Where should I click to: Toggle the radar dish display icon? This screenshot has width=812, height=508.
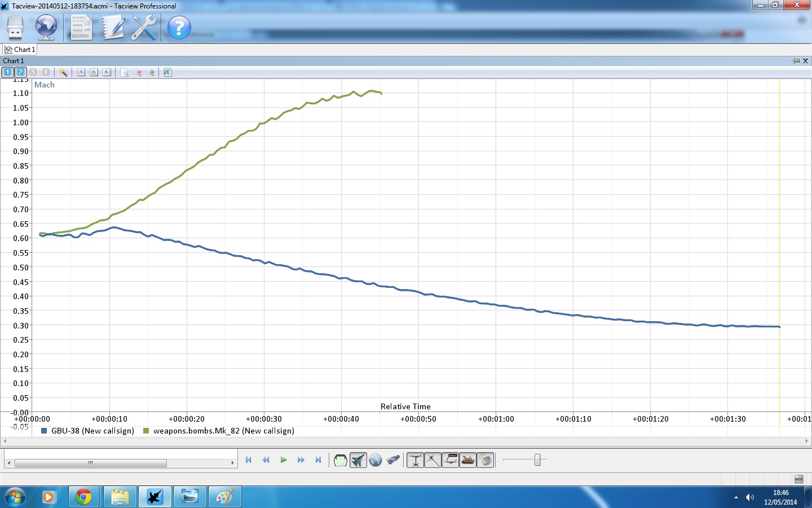[486, 461]
